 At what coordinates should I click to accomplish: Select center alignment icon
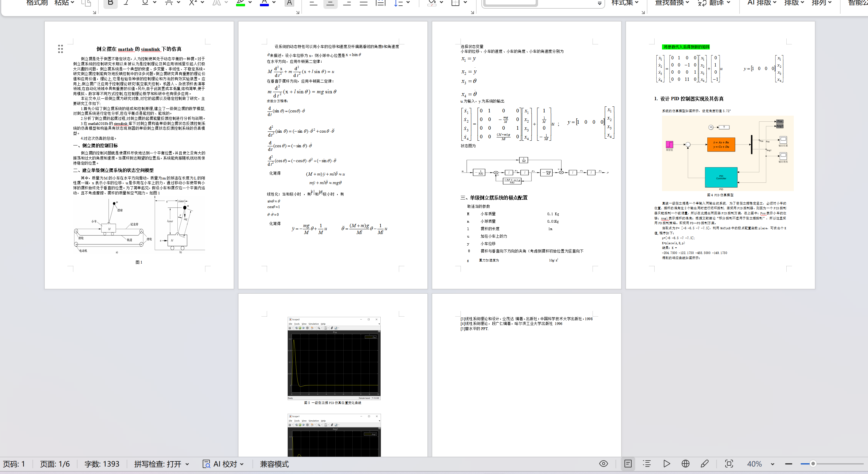(330, 3)
